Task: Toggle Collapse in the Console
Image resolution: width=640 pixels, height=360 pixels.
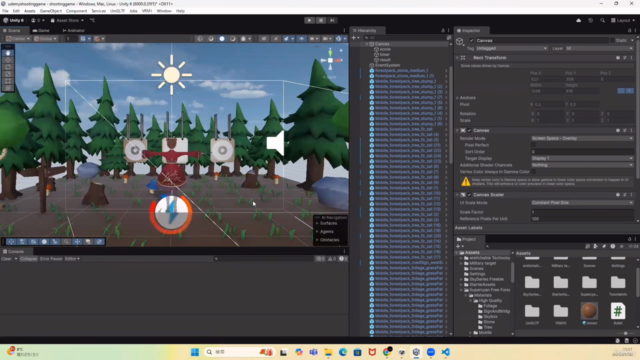Action: tap(28, 259)
